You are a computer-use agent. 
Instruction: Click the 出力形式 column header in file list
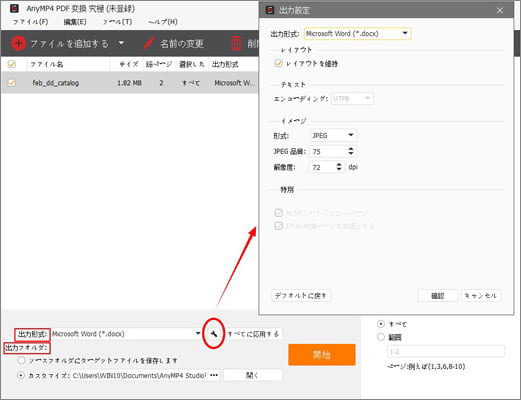(225, 64)
